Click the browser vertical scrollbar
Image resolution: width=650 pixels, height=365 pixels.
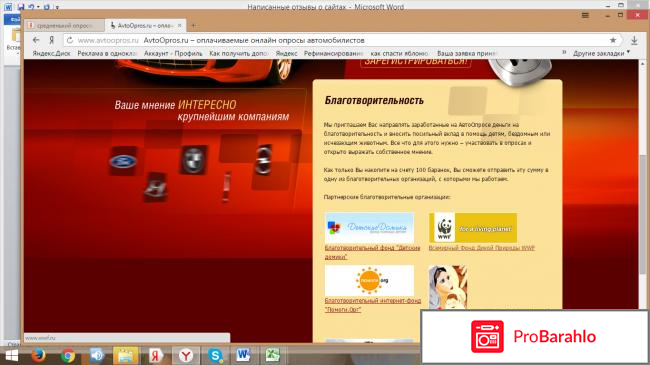(643, 214)
